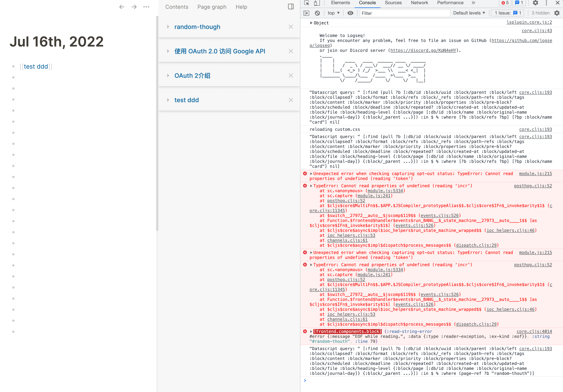The image size is (563, 392).
Task: Clear the console with the block icon
Action: point(317,13)
